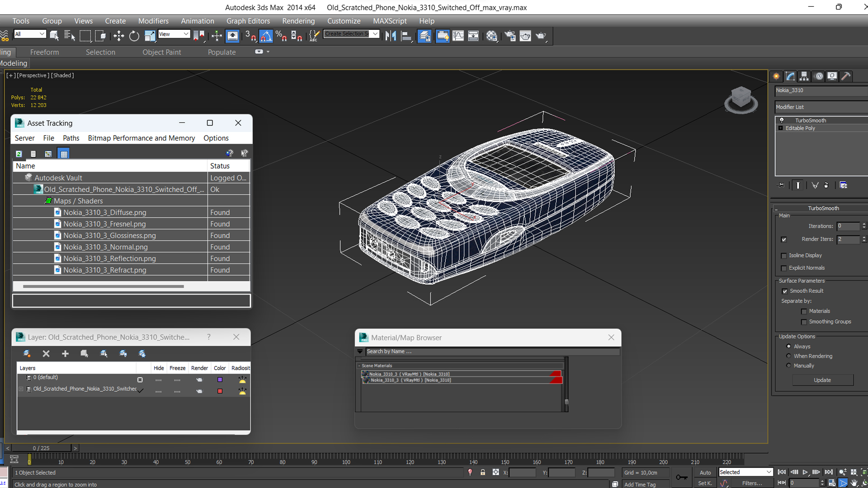Image resolution: width=868 pixels, height=488 pixels.
Task: Open Create Selection Set dropdown
Action: coord(351,34)
